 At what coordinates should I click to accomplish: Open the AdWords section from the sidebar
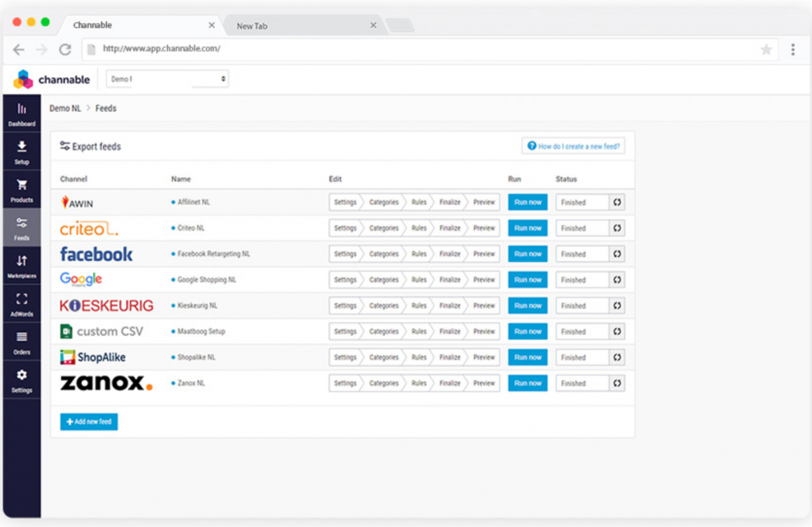[22, 302]
